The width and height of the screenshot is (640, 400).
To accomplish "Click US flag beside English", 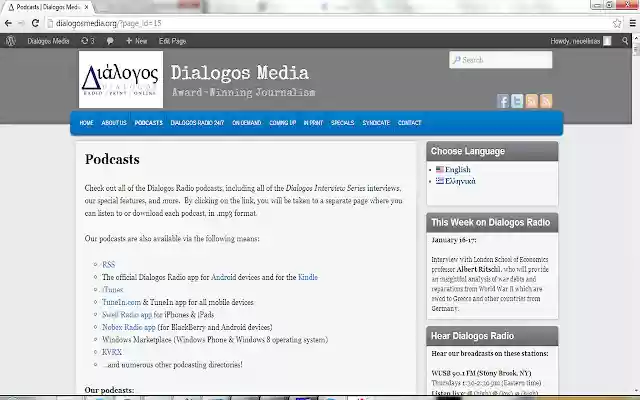I will pyautogui.click(x=440, y=169).
